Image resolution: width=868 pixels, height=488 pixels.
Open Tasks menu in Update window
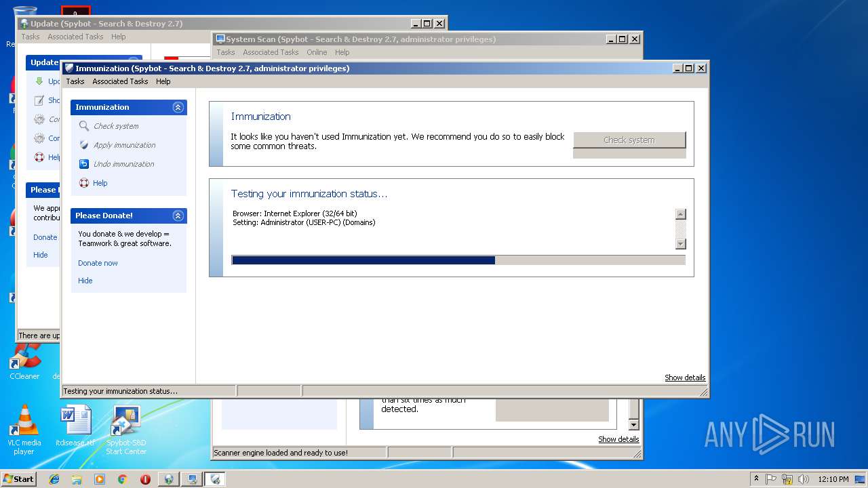pyautogui.click(x=31, y=37)
